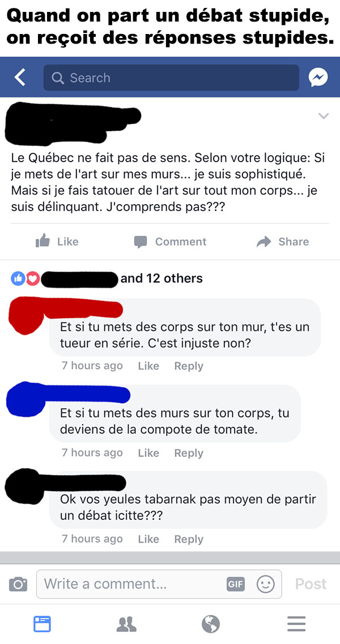Click the search field in header

[x=171, y=77]
